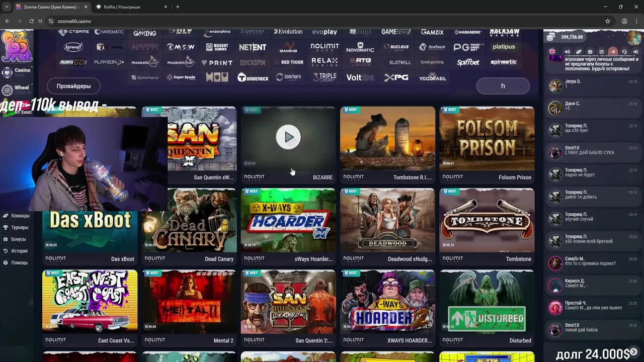Viewport: 644px width, 362px height.
Task: Open История in the sidebar
Action: tap(16, 251)
